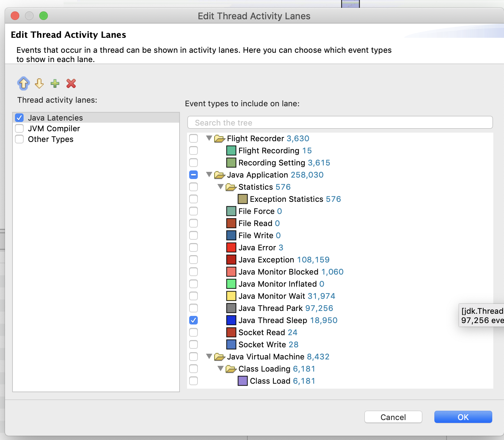Viewport: 504px width, 440px height.
Task: Click the Class Loading folder icon
Action: tap(231, 369)
